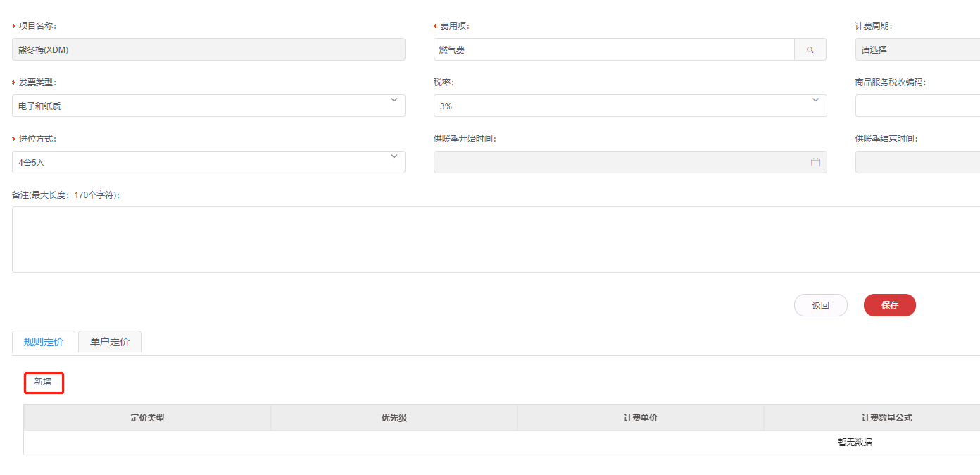The width and height of the screenshot is (980, 475).
Task: Click the 费用项 text field containing 燃气费
Action: click(614, 49)
